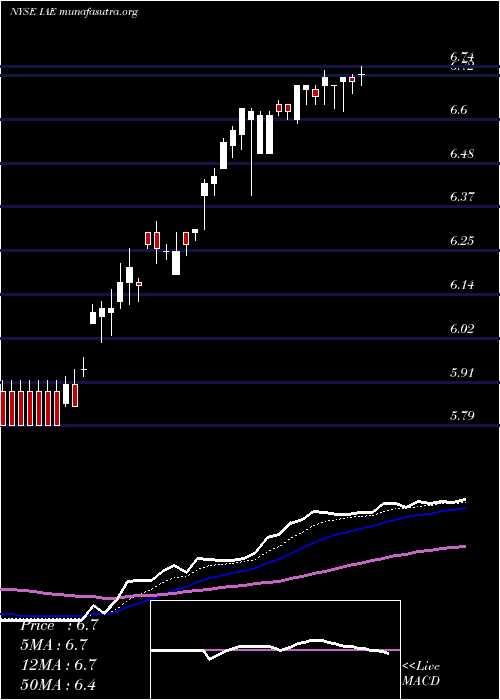The image size is (500, 700).
Task: Click the 6.37 price axis label
Action: tap(462, 197)
